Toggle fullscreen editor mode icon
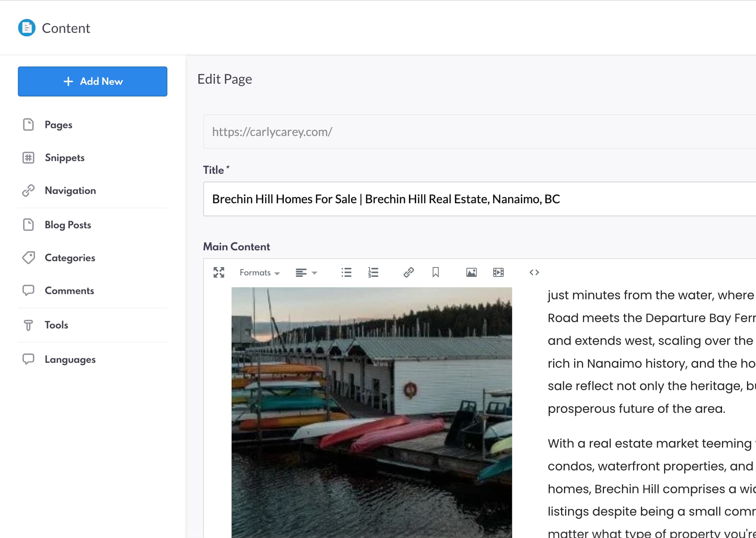 219,273
